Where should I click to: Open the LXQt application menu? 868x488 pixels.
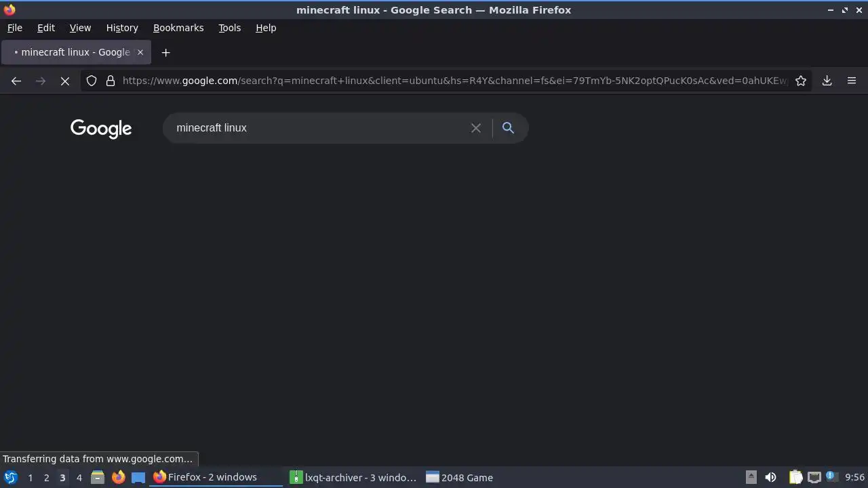pyautogui.click(x=11, y=477)
